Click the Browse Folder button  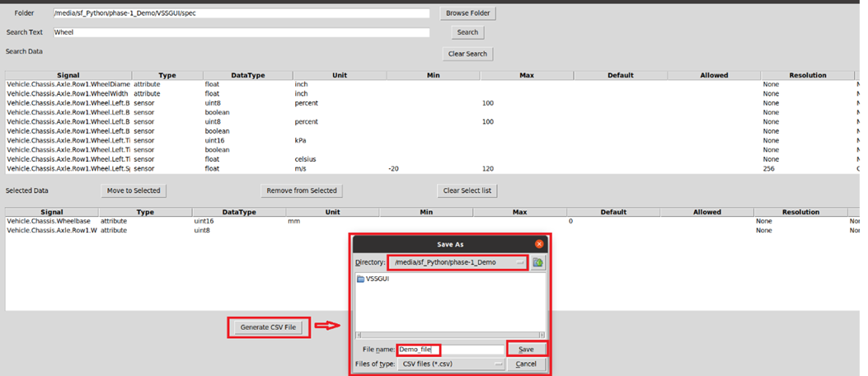468,13
